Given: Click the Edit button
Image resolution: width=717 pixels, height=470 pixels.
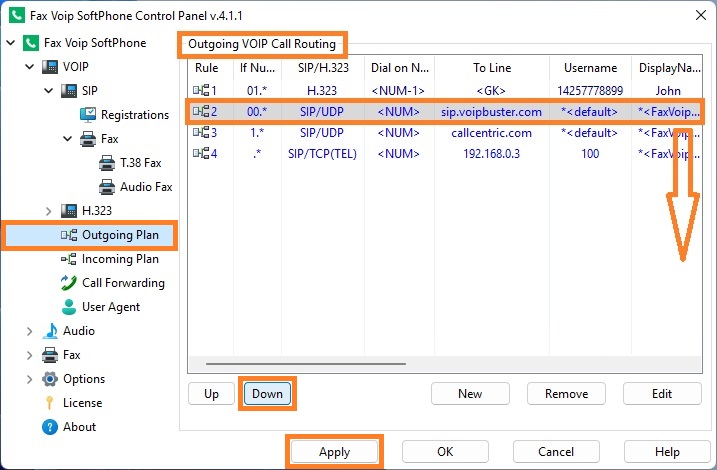Looking at the screenshot, I should pos(662,394).
